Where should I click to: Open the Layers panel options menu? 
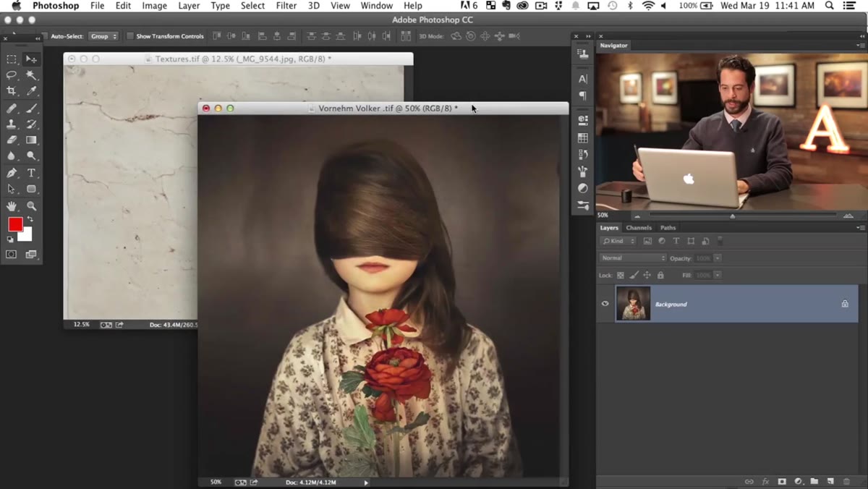tap(860, 228)
